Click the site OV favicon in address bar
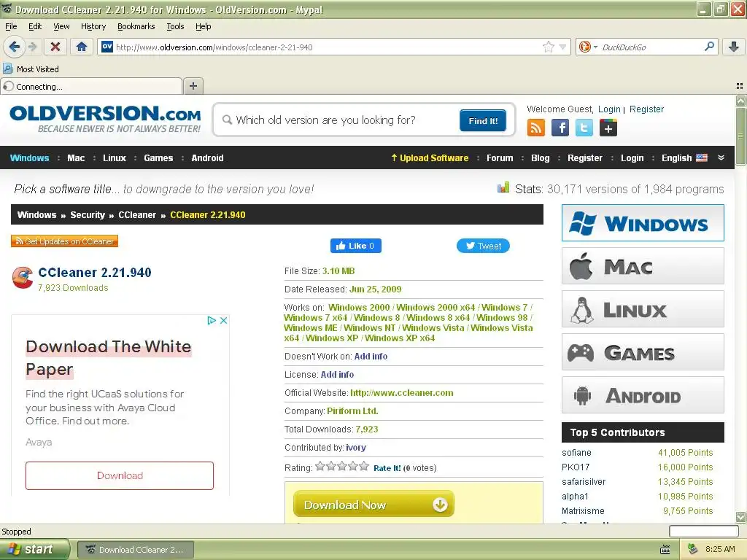Viewport: 747px width, 560px height. pyautogui.click(x=107, y=47)
